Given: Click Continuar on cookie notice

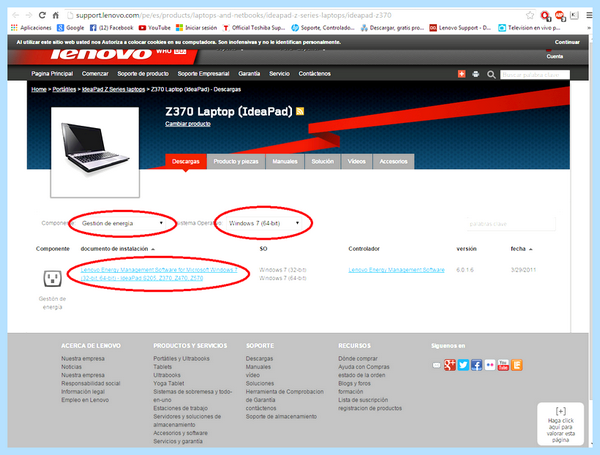Looking at the screenshot, I should coord(567,42).
